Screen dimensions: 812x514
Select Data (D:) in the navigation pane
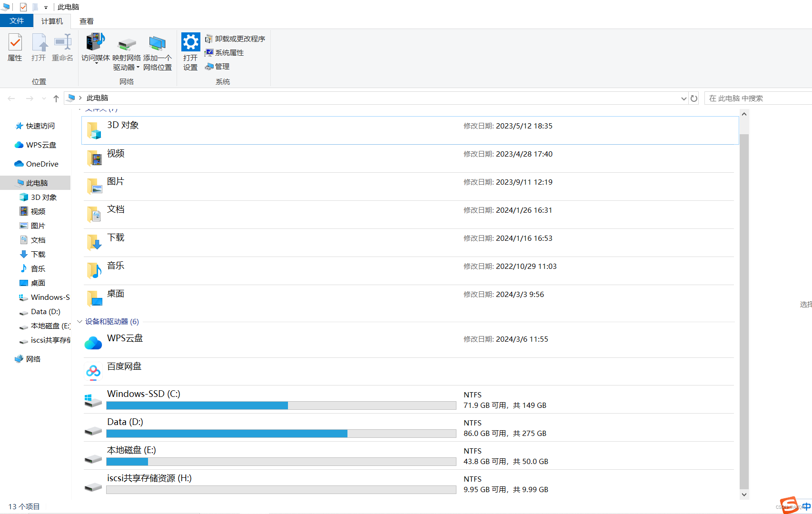40,311
